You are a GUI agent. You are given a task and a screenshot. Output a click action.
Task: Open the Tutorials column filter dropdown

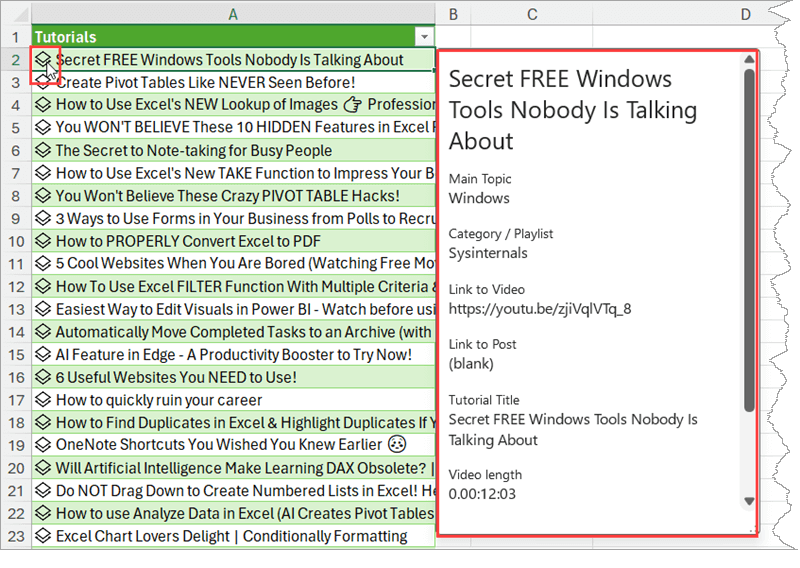point(425,37)
